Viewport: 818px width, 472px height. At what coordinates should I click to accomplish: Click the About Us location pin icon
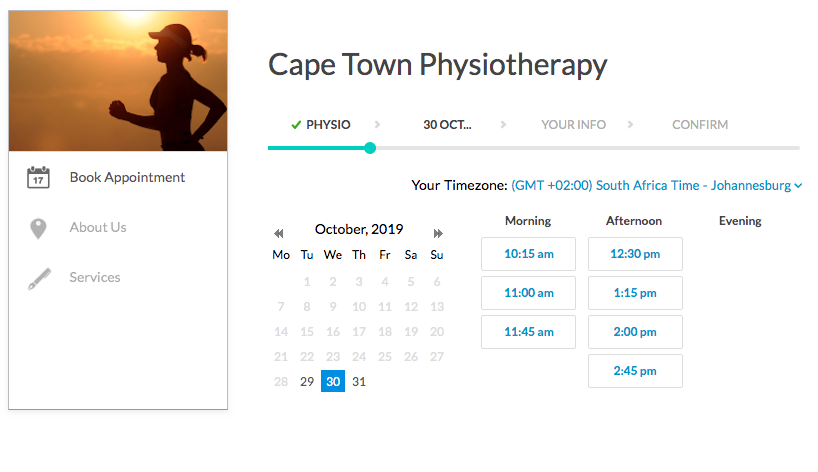coord(38,228)
